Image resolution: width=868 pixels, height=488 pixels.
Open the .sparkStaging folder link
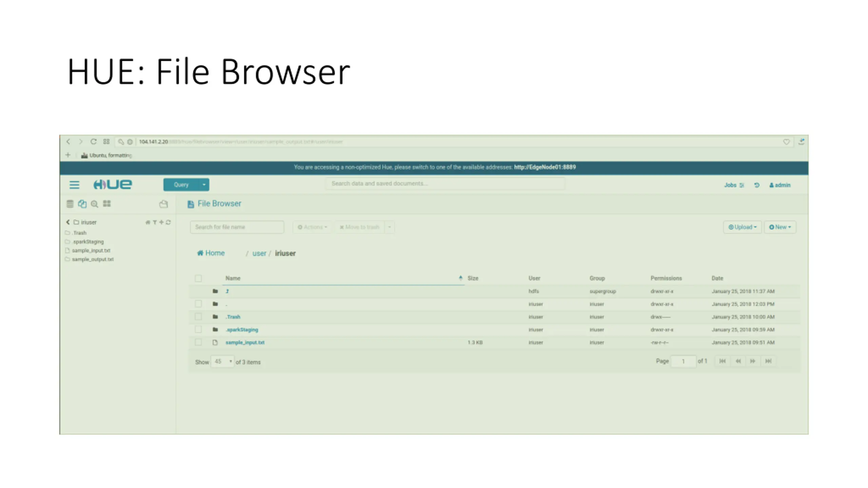[242, 330]
